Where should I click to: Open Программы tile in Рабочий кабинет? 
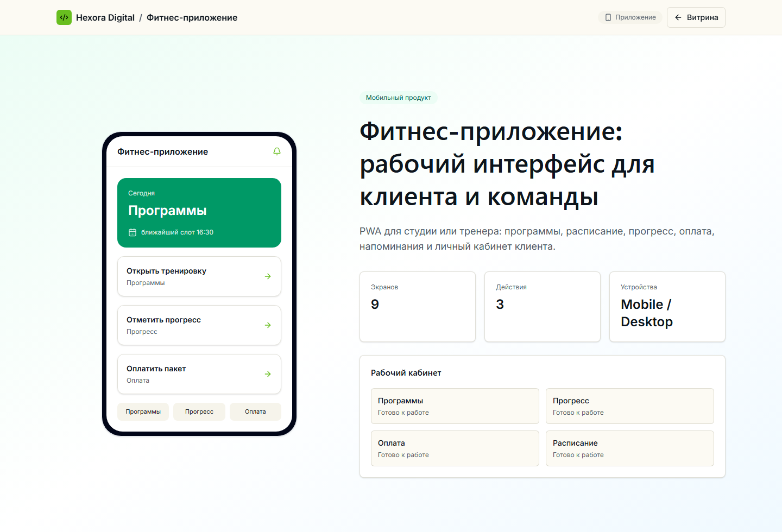tap(455, 406)
